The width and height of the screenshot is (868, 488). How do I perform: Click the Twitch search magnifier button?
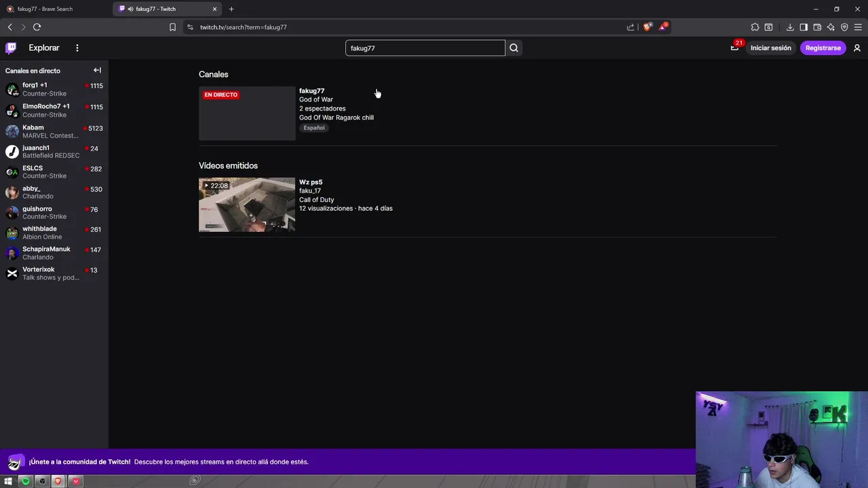tap(514, 47)
